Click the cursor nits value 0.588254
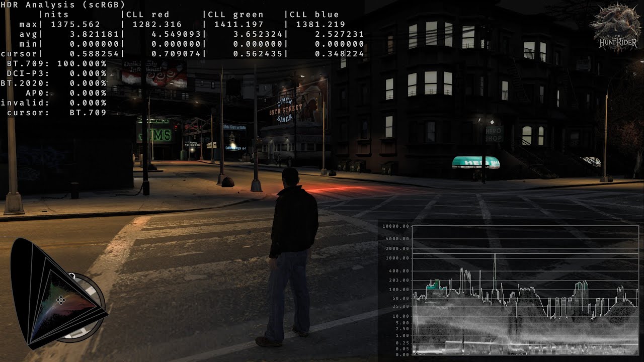This screenshot has width=644, height=362. [94, 54]
